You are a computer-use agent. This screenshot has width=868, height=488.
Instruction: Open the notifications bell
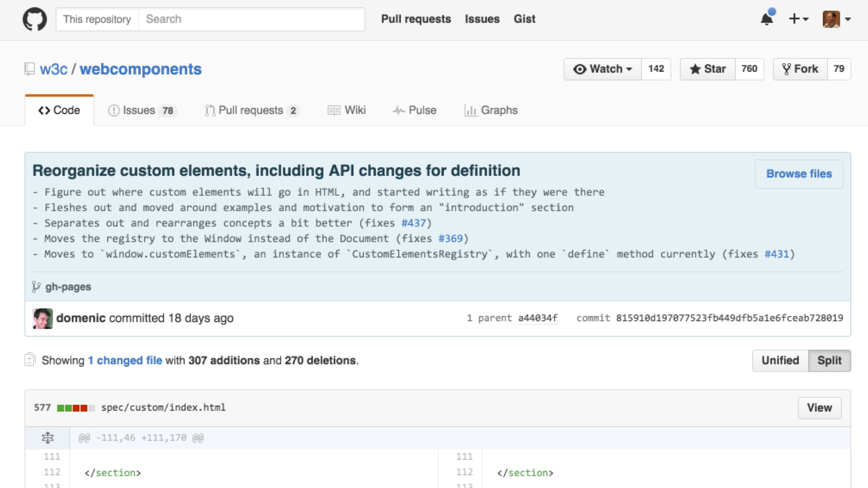pos(767,19)
